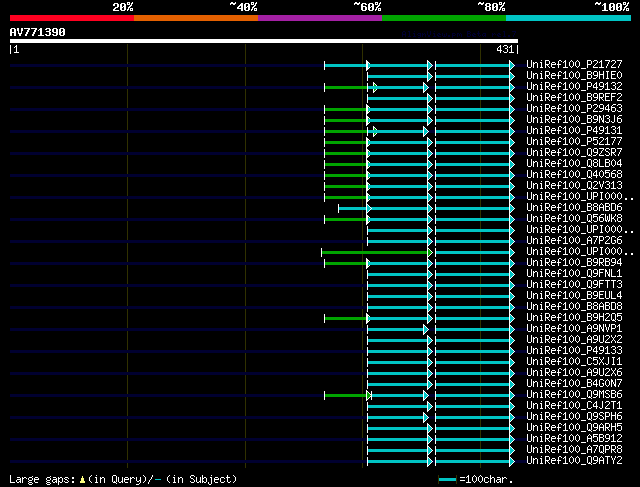The image size is (640, 487).
Task: Click the white query sequence bar
Action: point(264,41)
